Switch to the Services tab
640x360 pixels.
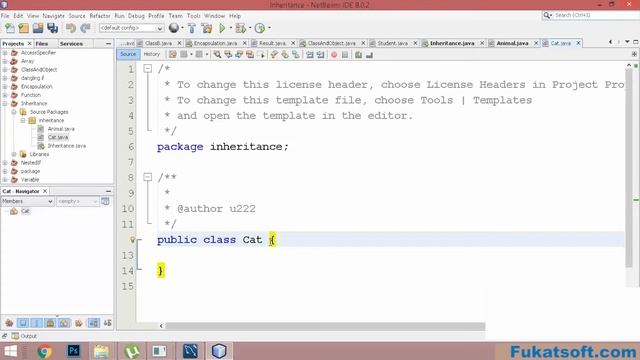[71, 43]
